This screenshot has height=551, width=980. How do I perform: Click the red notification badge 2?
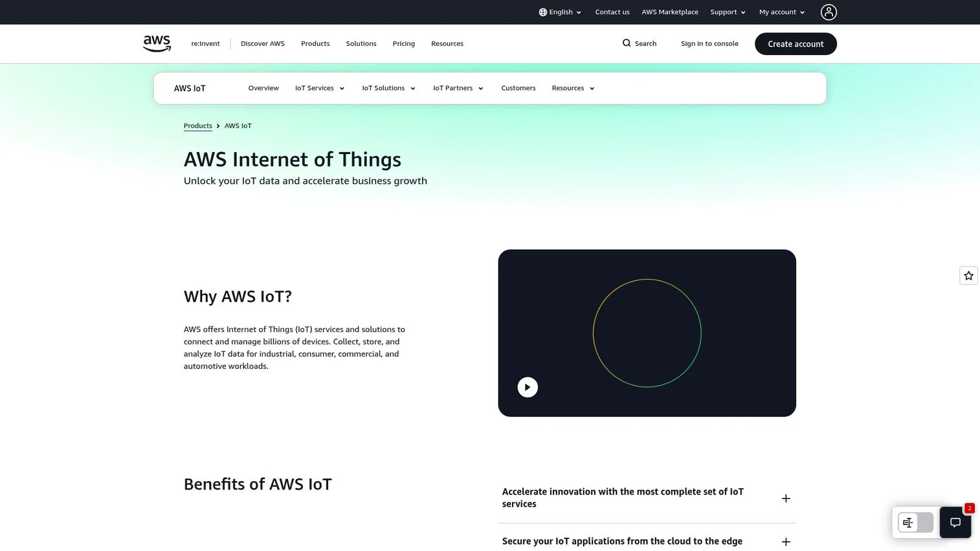coord(969,508)
